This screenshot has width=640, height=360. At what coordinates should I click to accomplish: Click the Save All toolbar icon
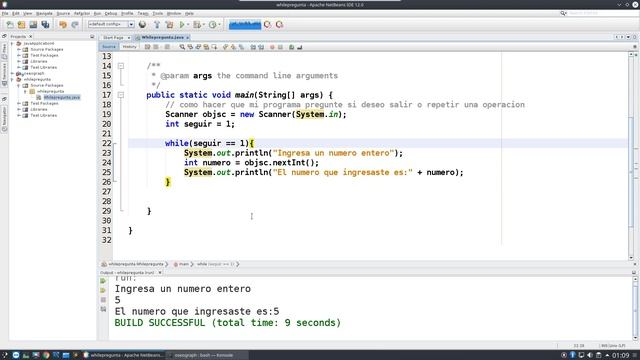45,25
